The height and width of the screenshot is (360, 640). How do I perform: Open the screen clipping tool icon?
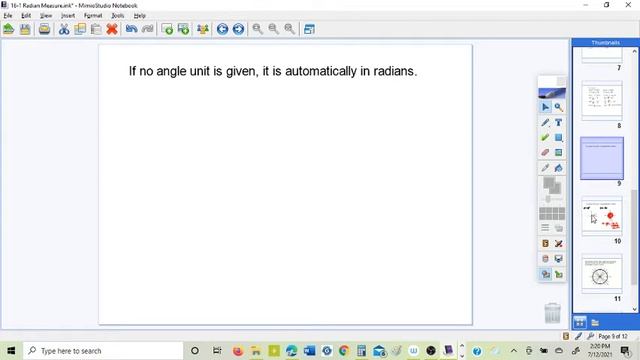pos(558,244)
